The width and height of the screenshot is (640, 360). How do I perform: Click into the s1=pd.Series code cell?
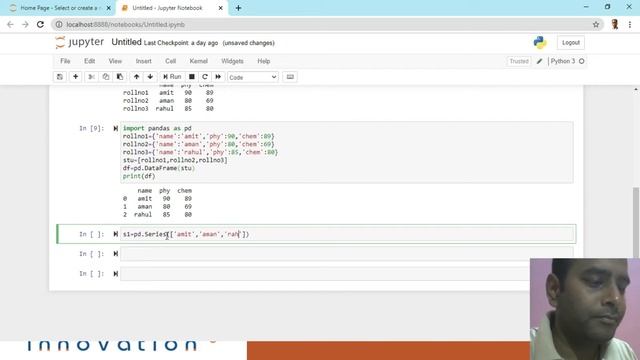347,234
